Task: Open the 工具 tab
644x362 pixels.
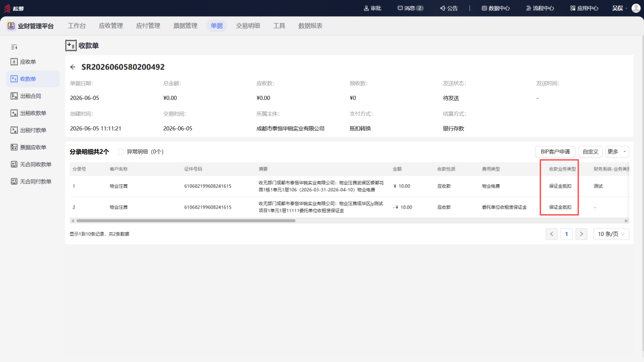Action: [279, 26]
